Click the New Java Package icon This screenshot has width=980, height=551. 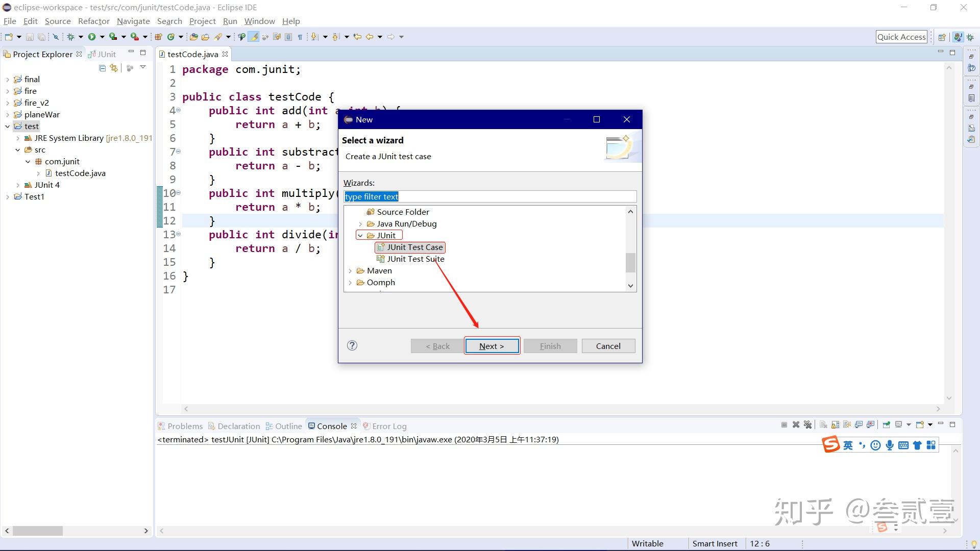[158, 37]
